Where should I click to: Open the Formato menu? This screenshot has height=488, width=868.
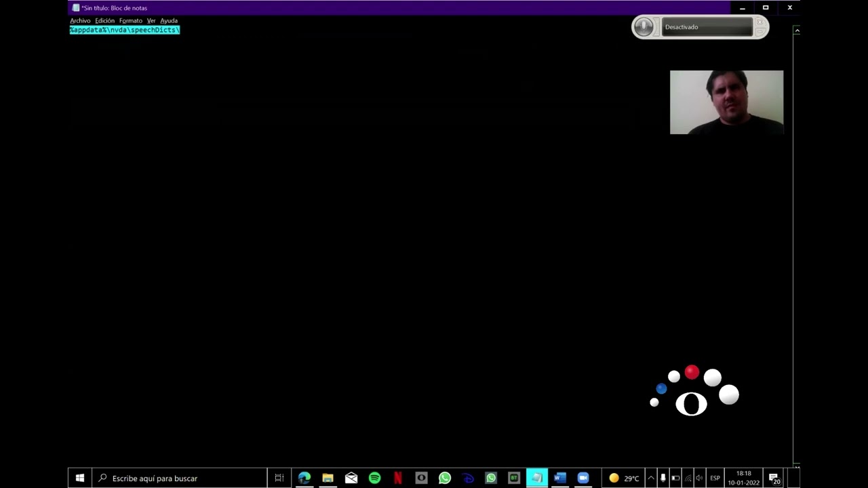pos(131,20)
